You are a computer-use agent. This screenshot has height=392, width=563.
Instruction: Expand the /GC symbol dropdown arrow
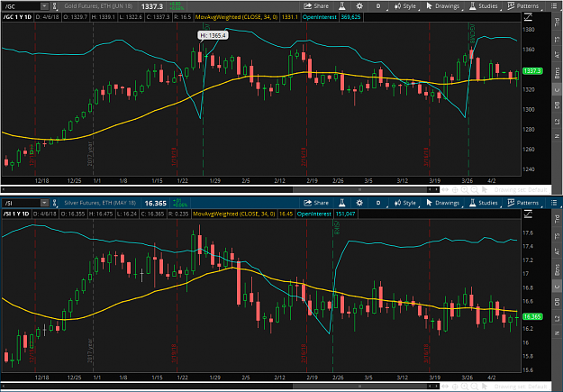[44, 6]
